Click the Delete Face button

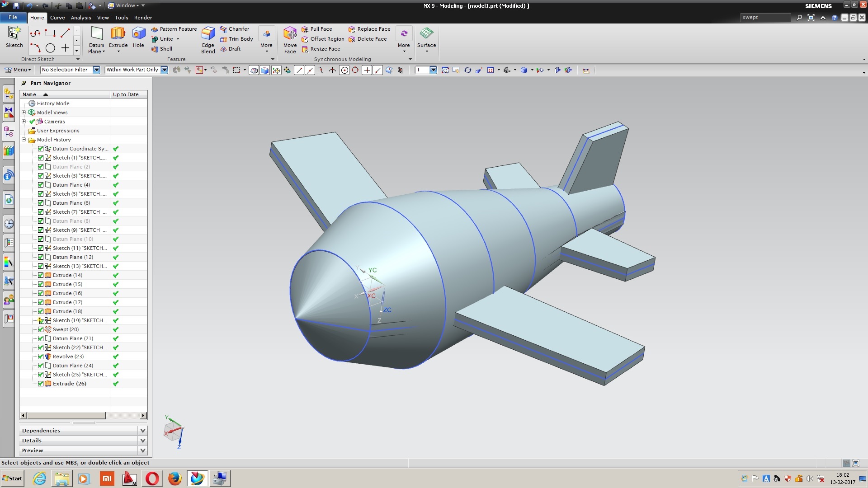tap(368, 39)
